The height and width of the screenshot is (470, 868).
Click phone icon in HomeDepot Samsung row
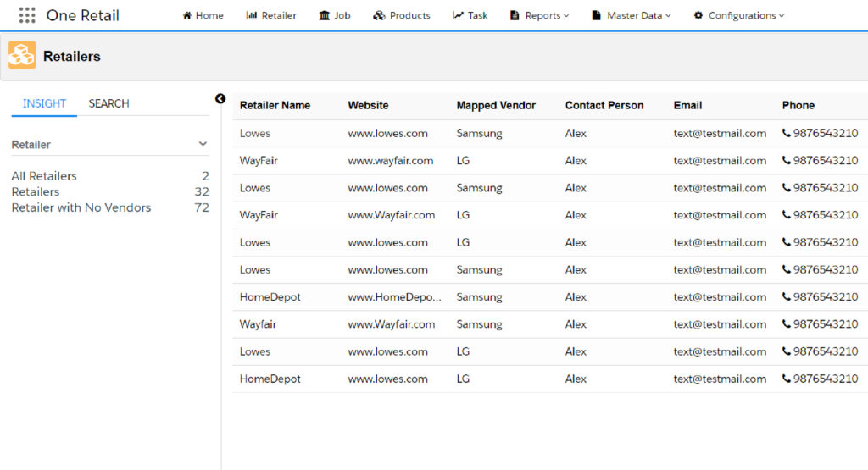(x=786, y=296)
